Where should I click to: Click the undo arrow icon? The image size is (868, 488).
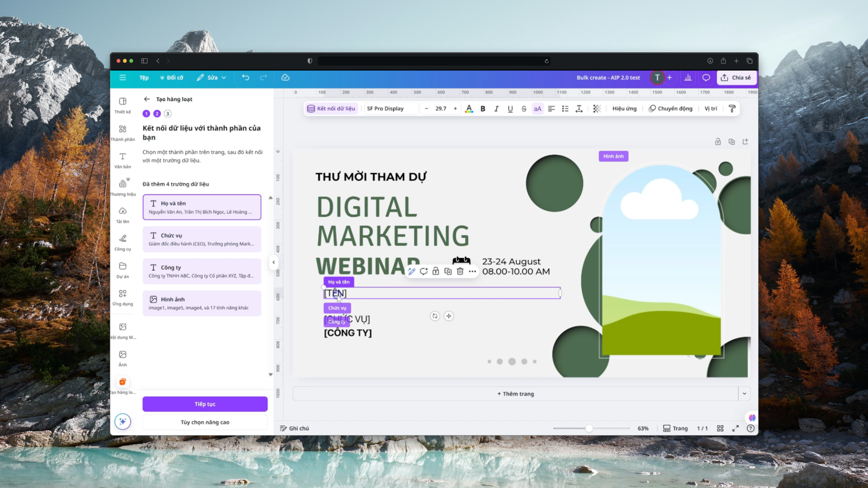[245, 78]
